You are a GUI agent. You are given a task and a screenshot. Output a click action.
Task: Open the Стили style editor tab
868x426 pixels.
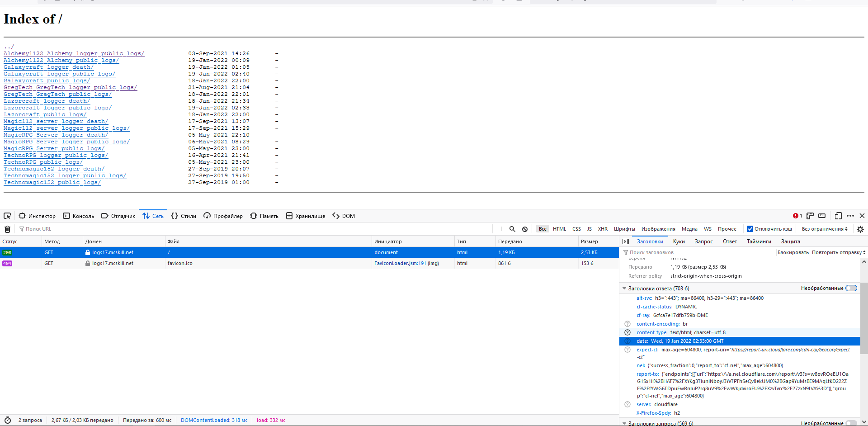pos(184,216)
